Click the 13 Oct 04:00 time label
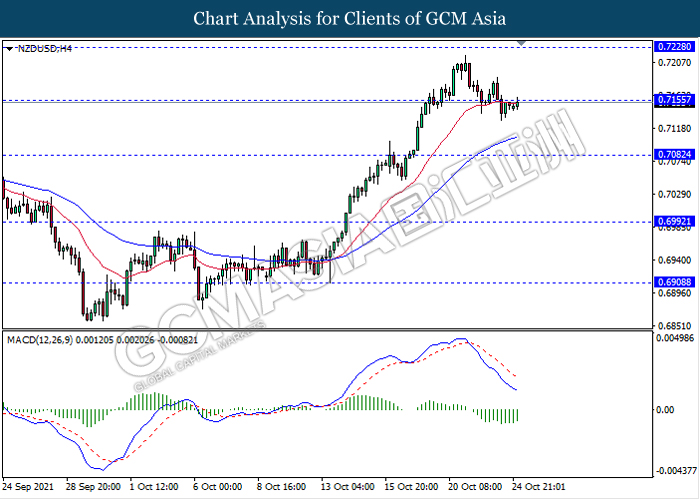 (347, 487)
